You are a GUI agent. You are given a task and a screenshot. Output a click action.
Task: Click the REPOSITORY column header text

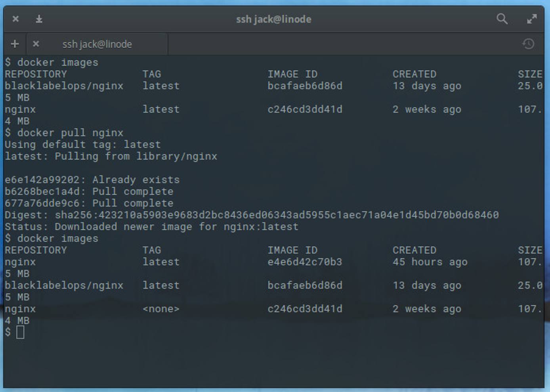(36, 74)
